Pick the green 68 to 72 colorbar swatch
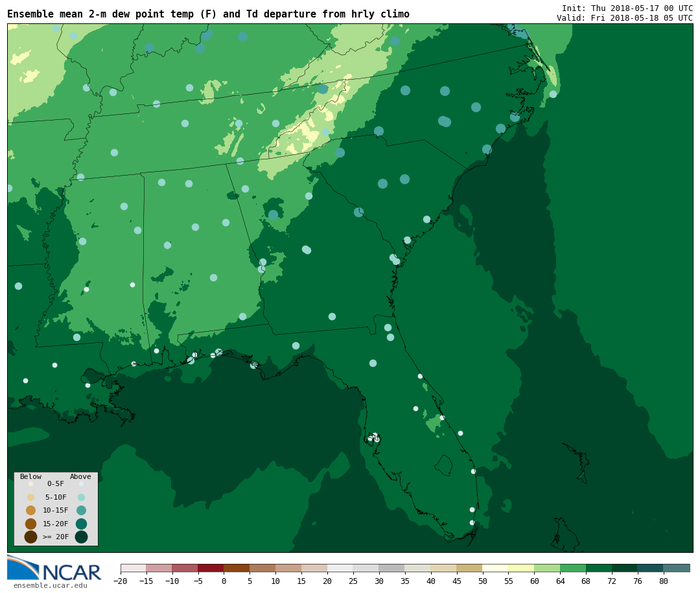The height and width of the screenshot is (593, 700). click(600, 568)
